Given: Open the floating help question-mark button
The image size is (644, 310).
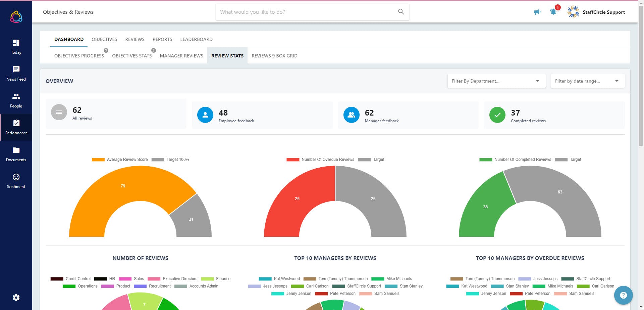Looking at the screenshot, I should pos(623,295).
